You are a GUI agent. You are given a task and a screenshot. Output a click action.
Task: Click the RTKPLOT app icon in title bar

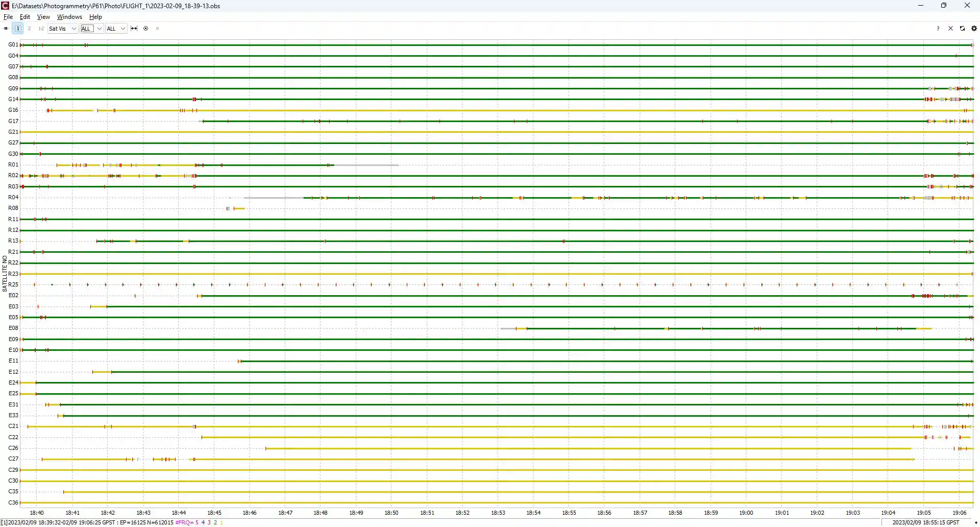click(5, 6)
